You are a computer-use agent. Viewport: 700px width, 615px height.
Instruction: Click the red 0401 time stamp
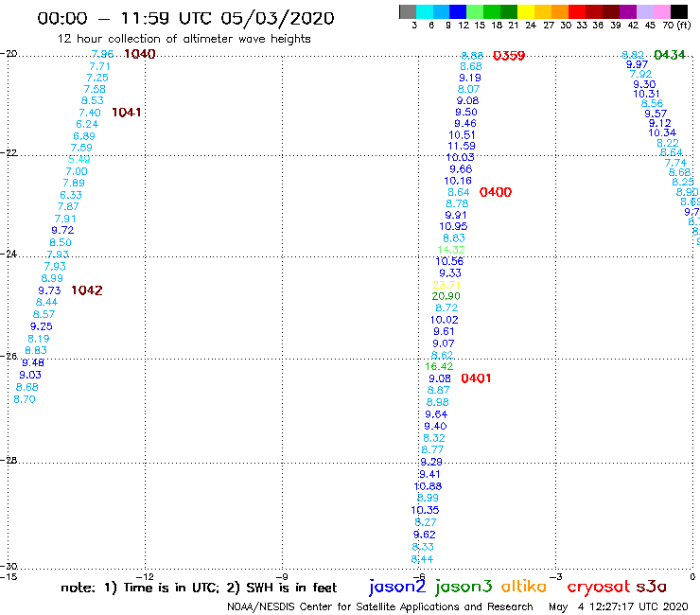[x=476, y=378]
